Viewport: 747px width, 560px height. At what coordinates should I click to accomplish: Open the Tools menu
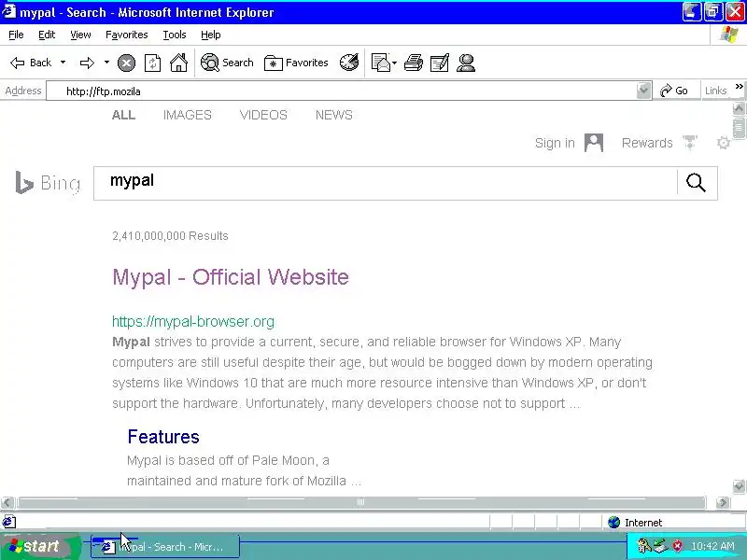(175, 35)
